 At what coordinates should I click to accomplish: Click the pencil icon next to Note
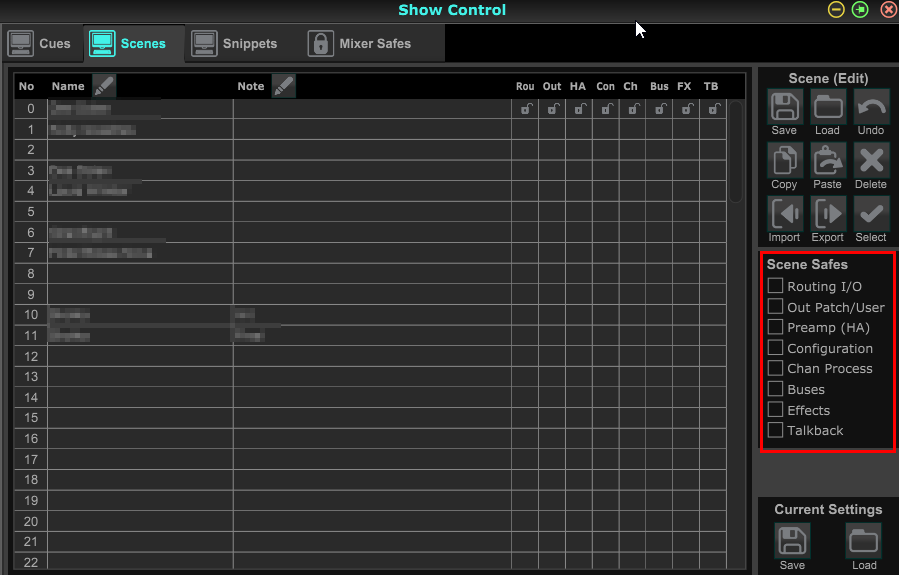pos(283,86)
